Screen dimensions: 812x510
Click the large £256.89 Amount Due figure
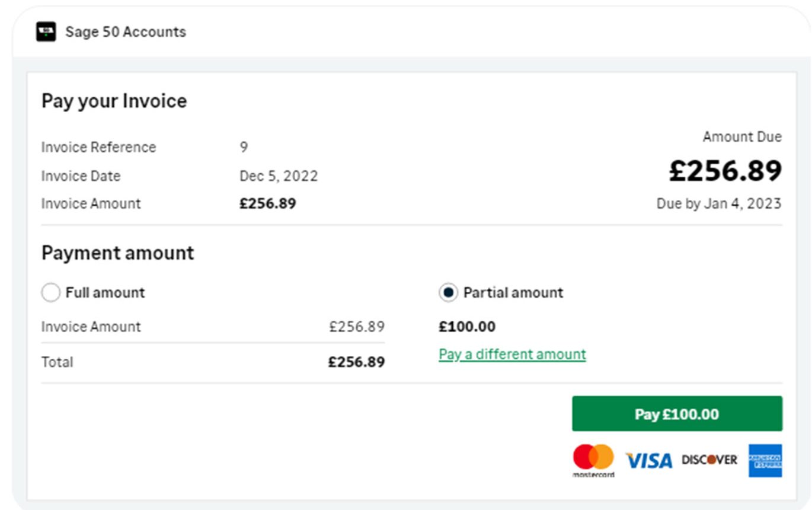click(x=725, y=171)
